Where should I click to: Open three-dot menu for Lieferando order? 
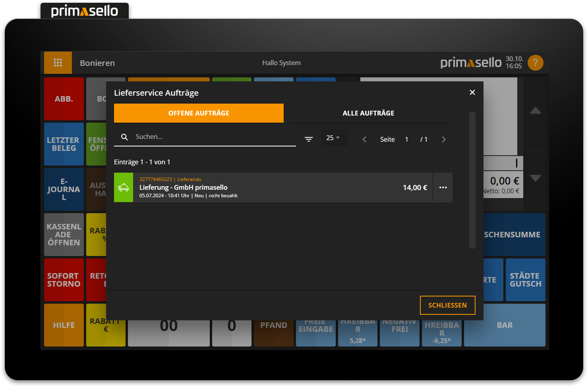443,187
